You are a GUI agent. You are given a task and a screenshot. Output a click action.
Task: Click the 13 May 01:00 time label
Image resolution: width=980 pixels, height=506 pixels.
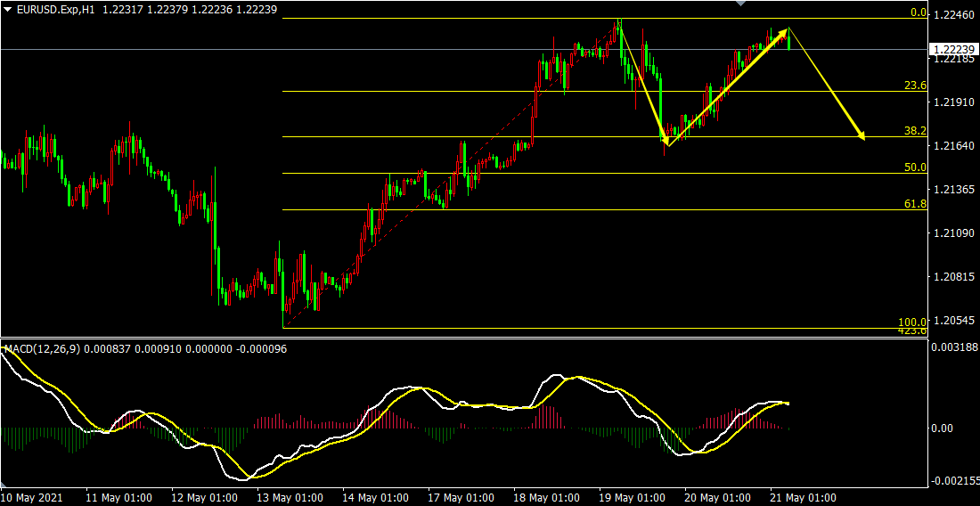pos(290,498)
